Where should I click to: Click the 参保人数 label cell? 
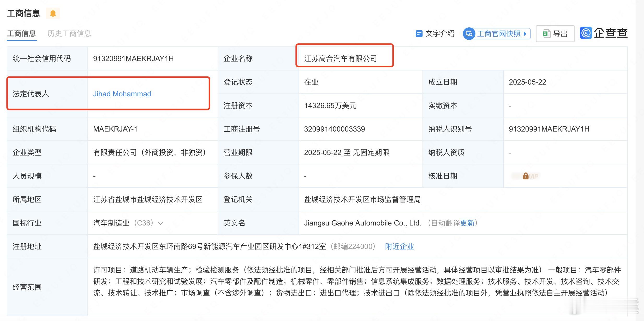[x=258, y=176]
